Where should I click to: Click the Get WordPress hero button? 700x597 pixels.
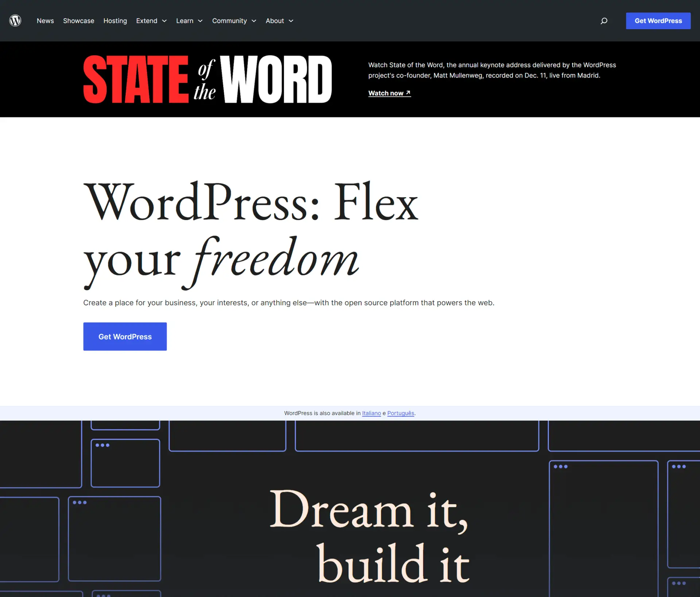pyautogui.click(x=125, y=336)
